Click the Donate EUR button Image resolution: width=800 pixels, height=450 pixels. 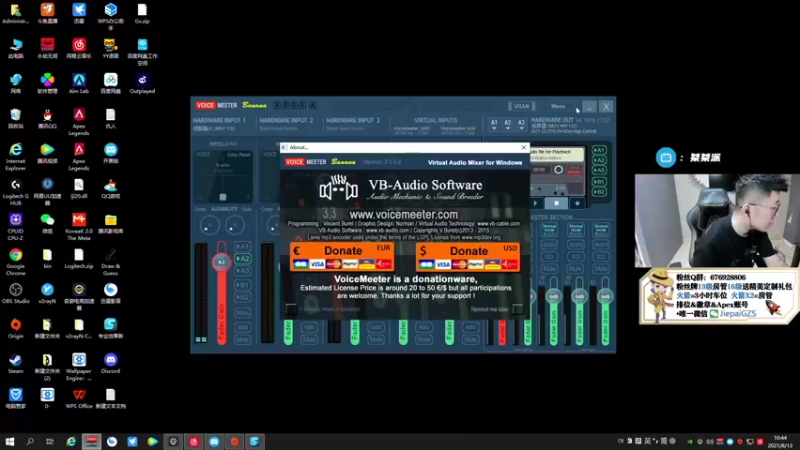coord(342,256)
